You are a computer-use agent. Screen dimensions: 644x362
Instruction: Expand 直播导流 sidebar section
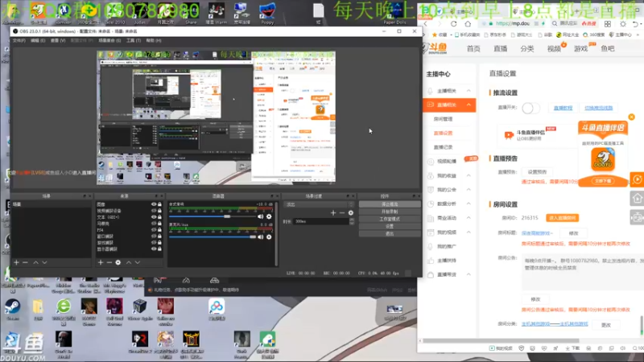[x=469, y=274]
